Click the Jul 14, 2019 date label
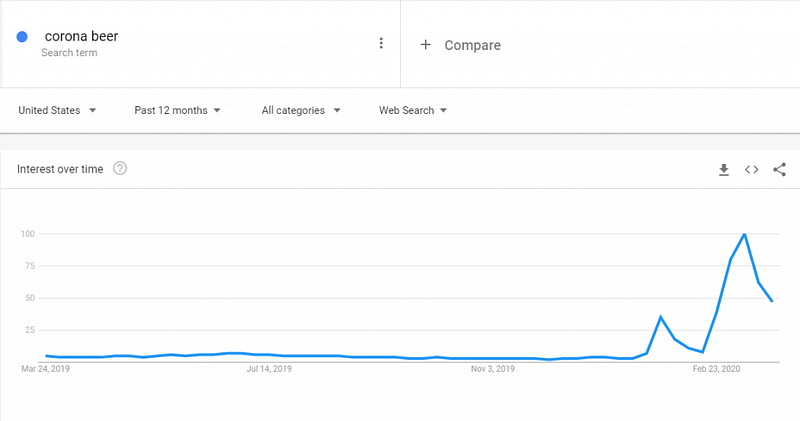The width and height of the screenshot is (800, 421). (268, 369)
